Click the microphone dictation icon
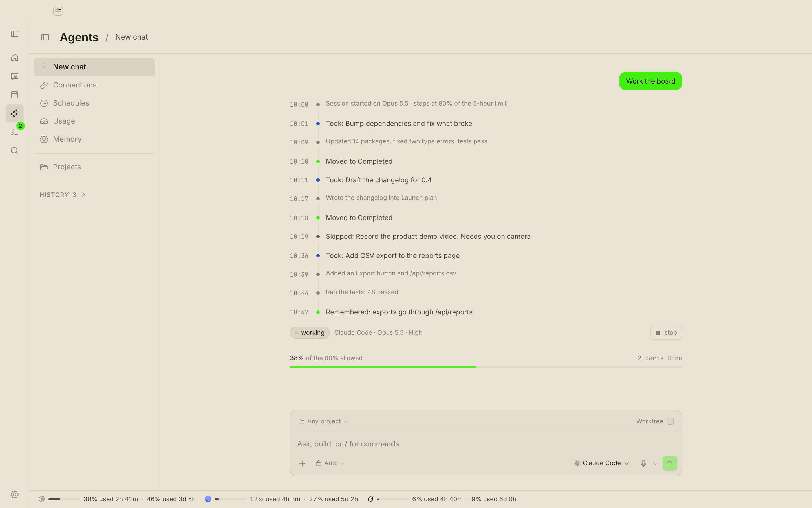This screenshot has height=508, width=812. [x=643, y=463]
